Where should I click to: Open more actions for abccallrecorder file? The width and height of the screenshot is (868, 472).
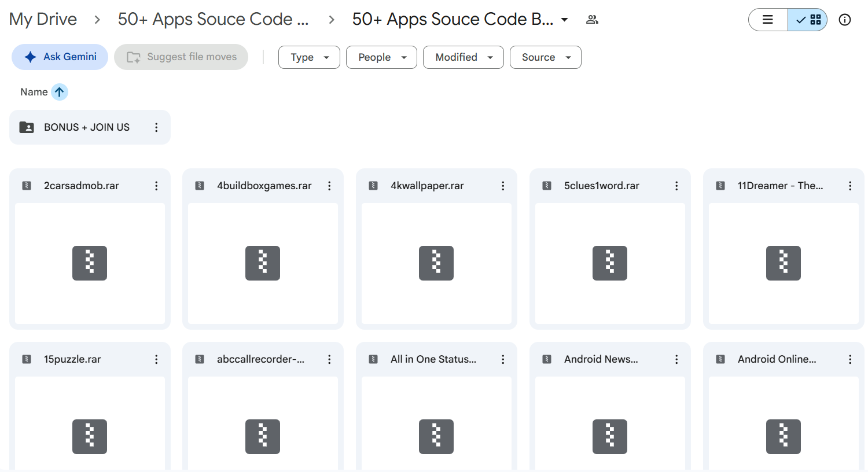(329, 359)
